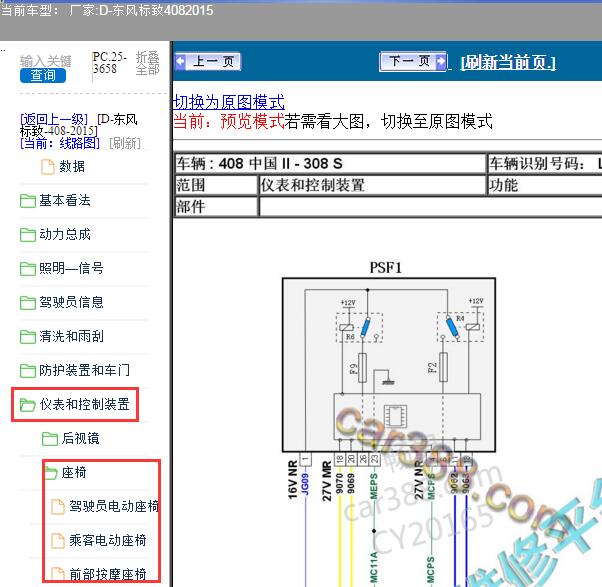Screen dimensions: 602x587
Task: Click the PC.25-3658 text
Action: point(110,63)
